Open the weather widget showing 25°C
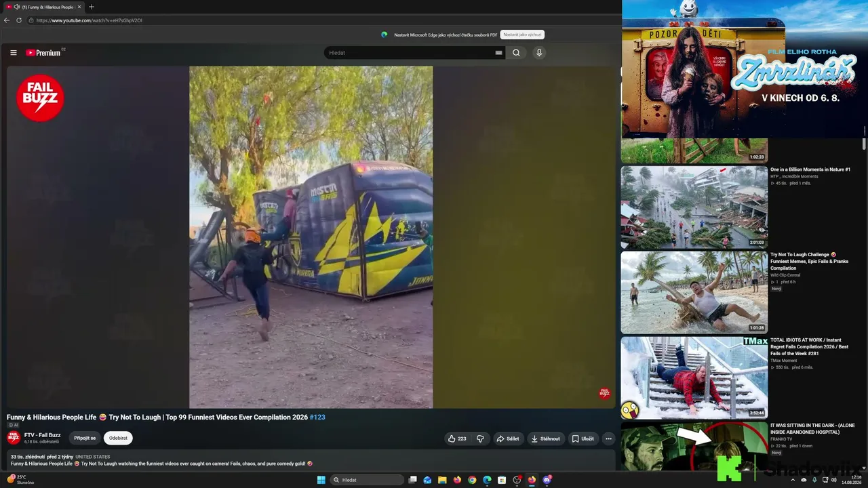Screen dimensions: 868x488 coord(20,480)
